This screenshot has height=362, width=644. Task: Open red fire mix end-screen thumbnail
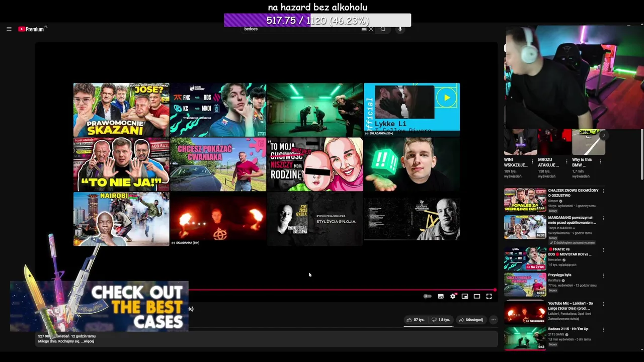[x=218, y=219]
